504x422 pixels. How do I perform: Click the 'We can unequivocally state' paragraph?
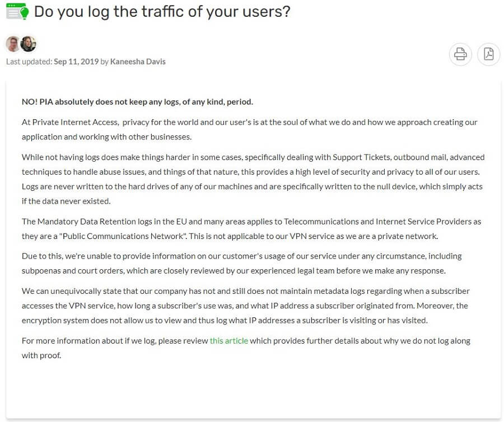[246, 306]
